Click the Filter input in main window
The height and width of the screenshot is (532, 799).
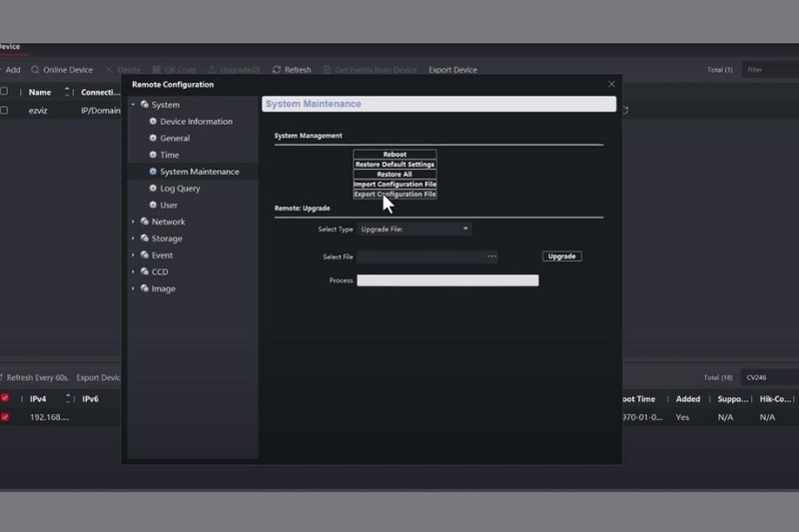(x=770, y=70)
